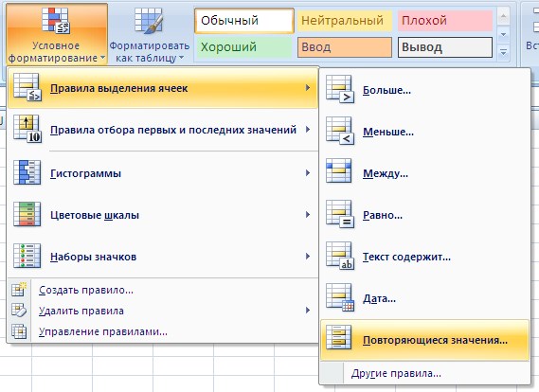Click the Удалить правила eraser icon
Viewport: 539px width, 392px height.
(x=19, y=311)
